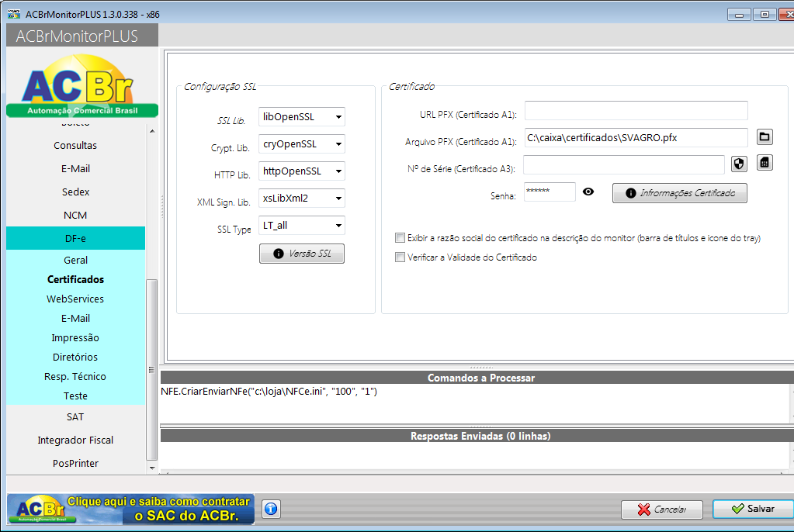Image resolution: width=794 pixels, height=532 pixels.
Task: Click the Salvar button
Action: [754, 509]
